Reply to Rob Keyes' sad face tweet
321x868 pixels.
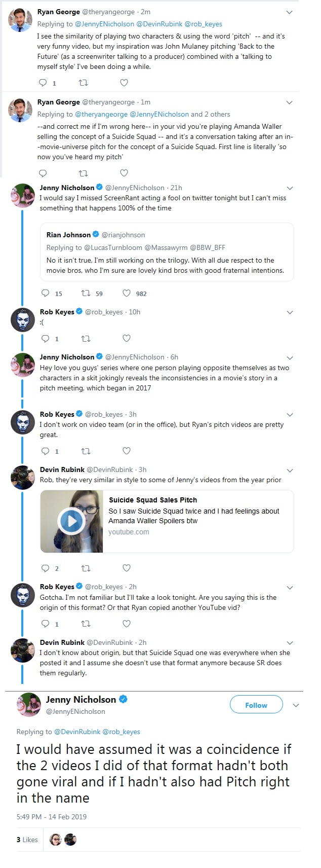click(46, 338)
